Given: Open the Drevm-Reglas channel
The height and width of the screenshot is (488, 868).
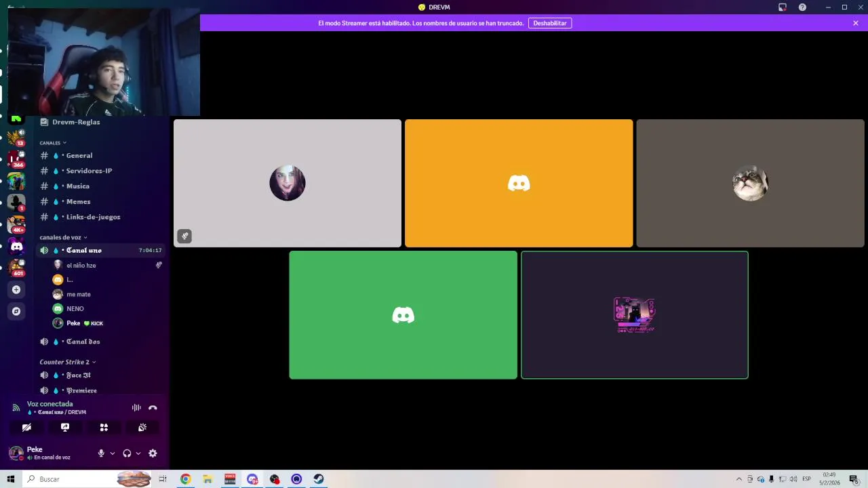Looking at the screenshot, I should point(76,122).
